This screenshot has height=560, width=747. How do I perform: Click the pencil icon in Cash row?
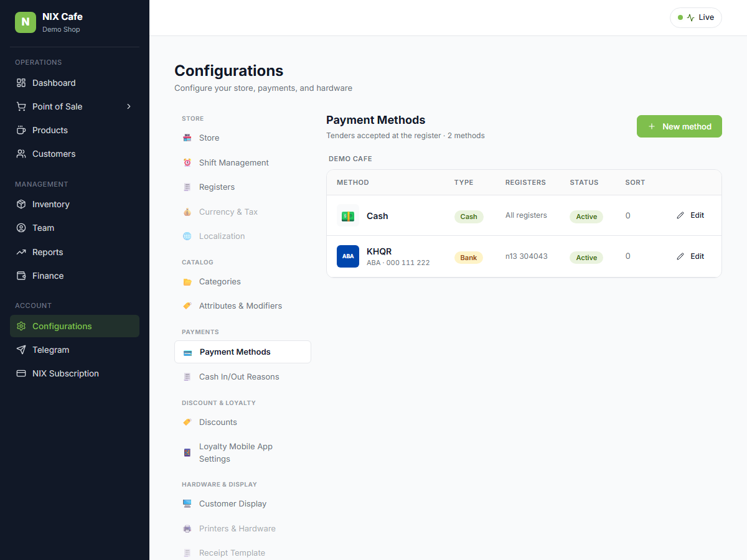pyautogui.click(x=680, y=215)
